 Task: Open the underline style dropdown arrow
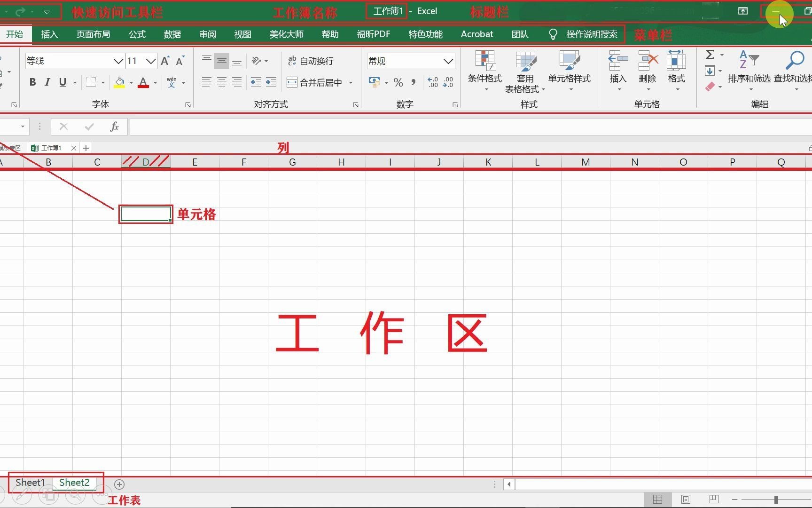75,83
